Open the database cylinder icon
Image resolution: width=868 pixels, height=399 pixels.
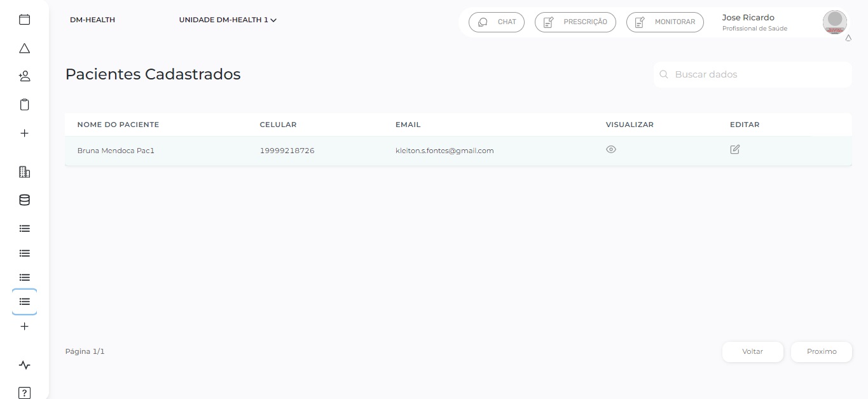coord(24,200)
